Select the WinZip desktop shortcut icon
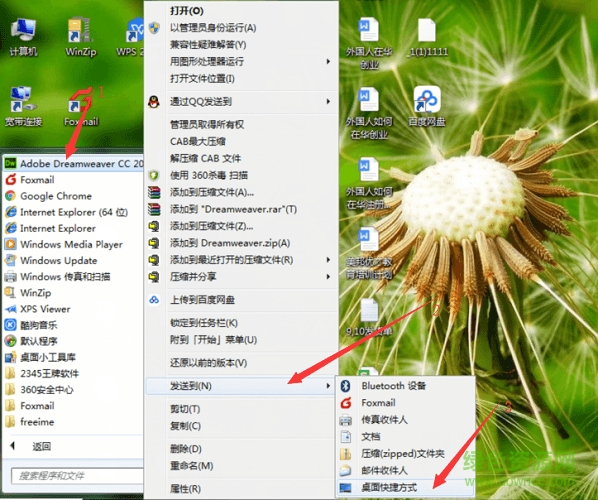This screenshot has height=500, width=598. (80, 36)
